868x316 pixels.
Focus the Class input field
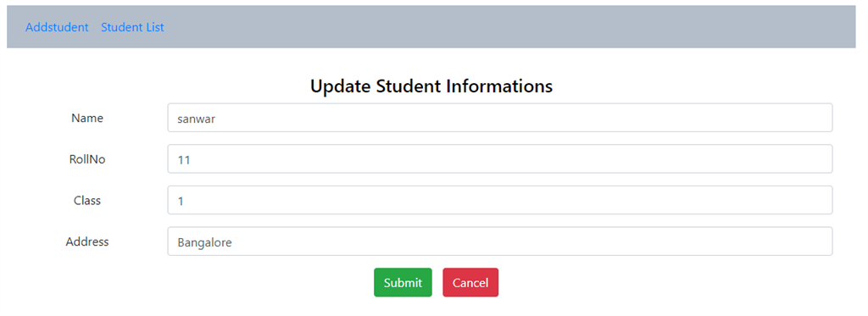click(x=500, y=200)
